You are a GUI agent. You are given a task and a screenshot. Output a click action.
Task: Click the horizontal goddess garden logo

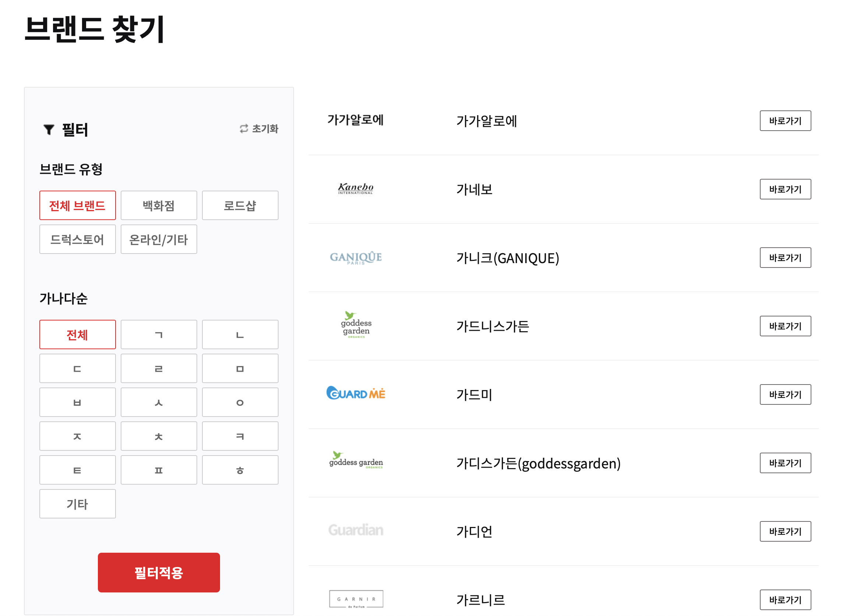[356, 460]
